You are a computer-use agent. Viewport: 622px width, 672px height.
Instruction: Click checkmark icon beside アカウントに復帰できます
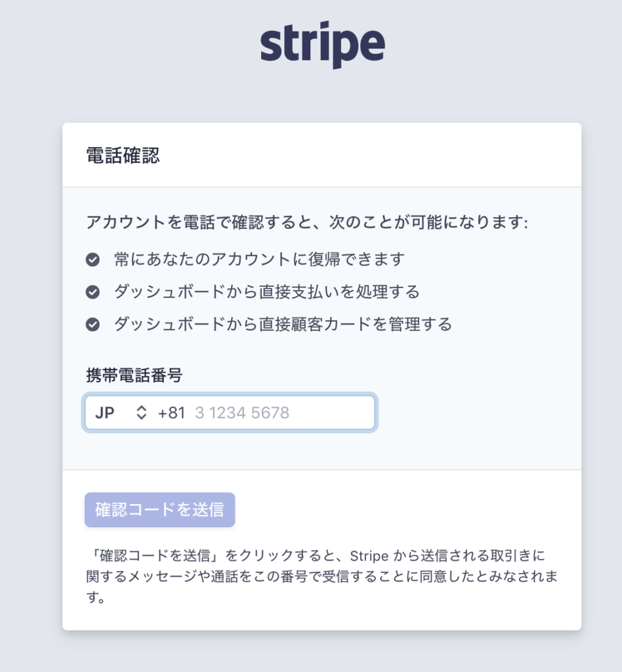pyautogui.click(x=93, y=260)
